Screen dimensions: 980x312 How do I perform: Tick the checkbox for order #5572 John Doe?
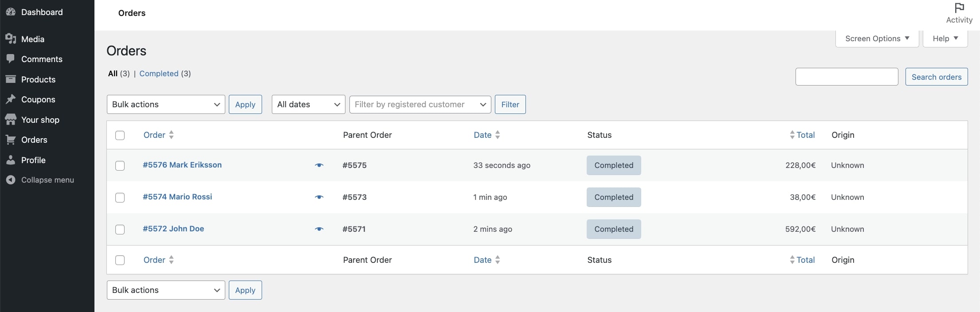click(120, 230)
